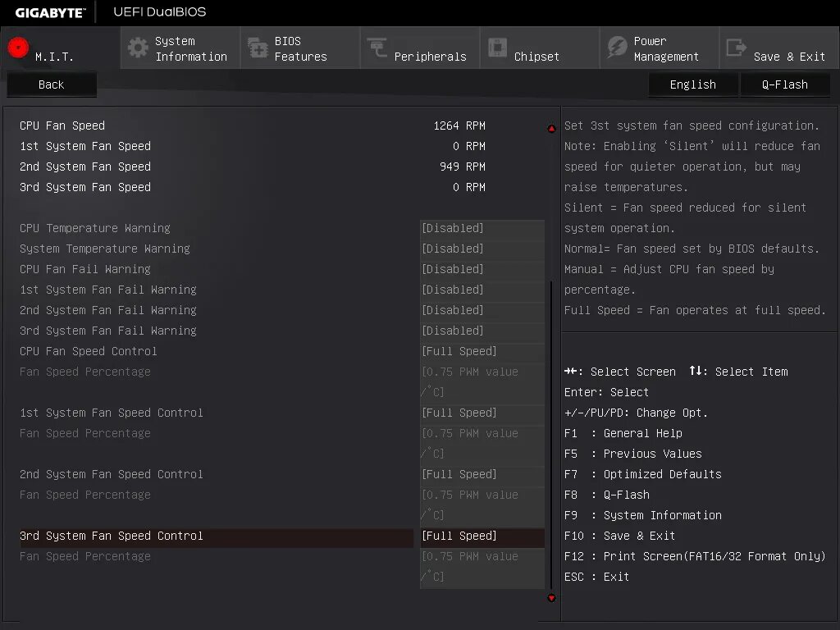This screenshot has height=630, width=840.
Task: Click the F12 Print Screen help line
Action: click(x=695, y=557)
